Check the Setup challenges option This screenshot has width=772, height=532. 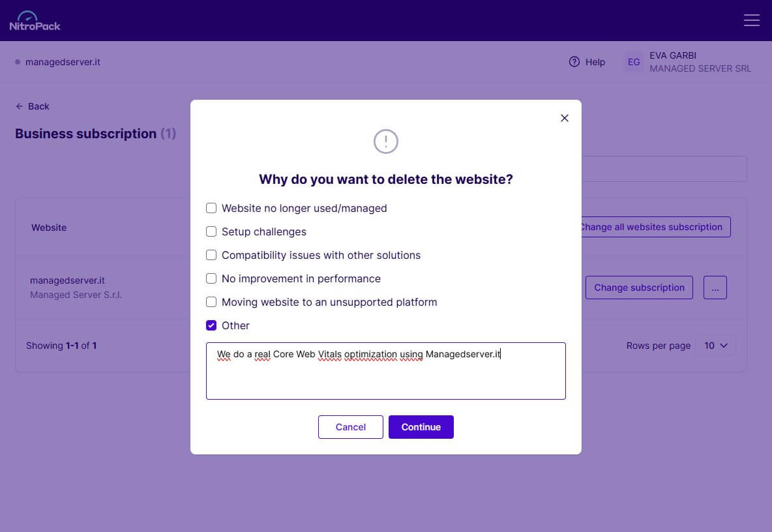pyautogui.click(x=211, y=232)
